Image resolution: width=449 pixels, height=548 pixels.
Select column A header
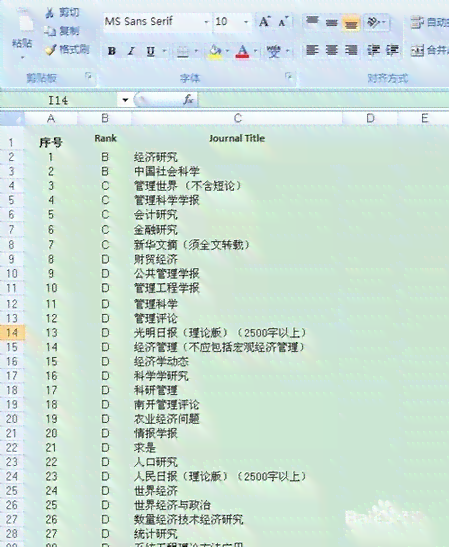(51, 119)
